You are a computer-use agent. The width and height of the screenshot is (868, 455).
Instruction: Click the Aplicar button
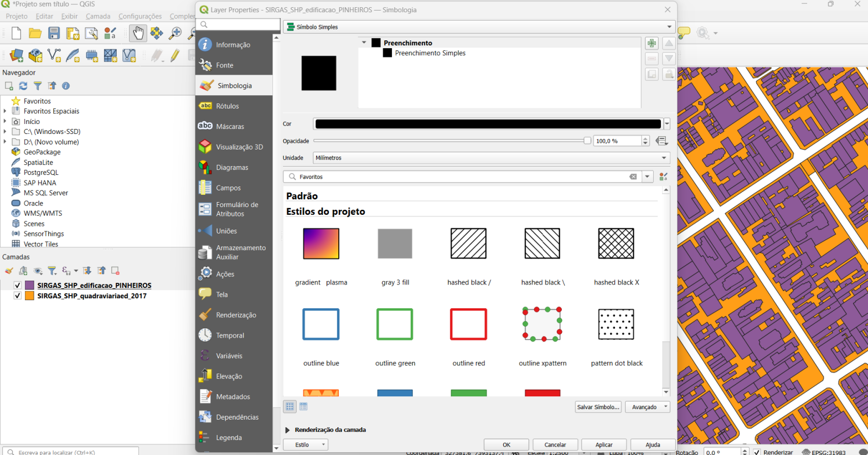(604, 444)
